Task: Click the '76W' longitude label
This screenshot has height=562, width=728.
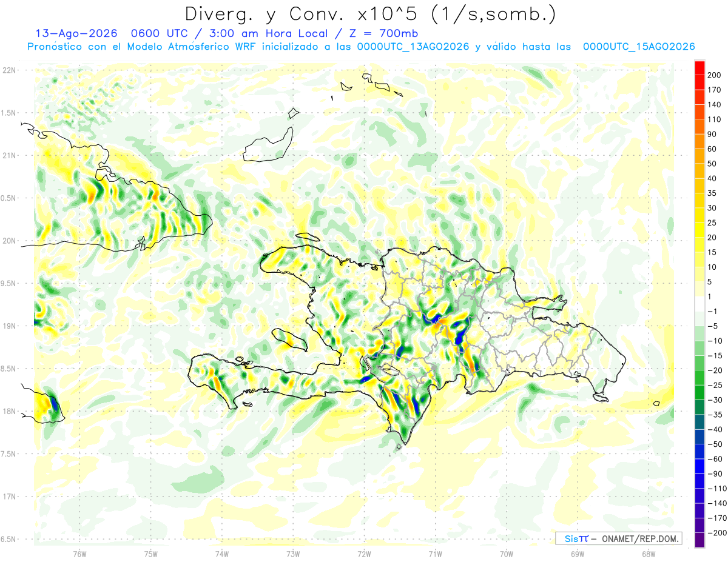Action: [79, 554]
